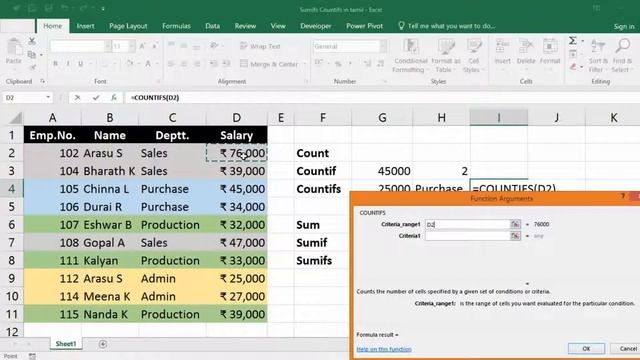This screenshot has height=360, width=640.
Task: Click the Insert Function fx icon
Action: tap(114, 98)
